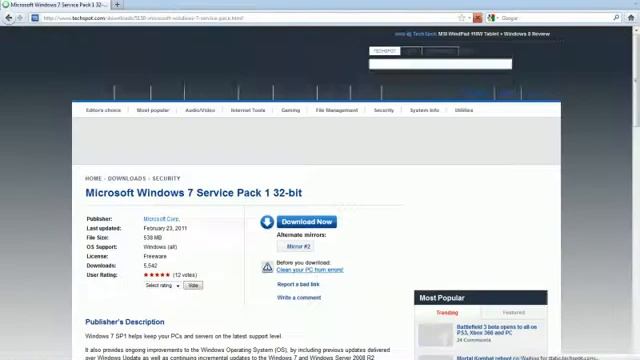Click the Publisher's Description heading
Image resolution: width=640 pixels, height=360 pixels.
(x=124, y=322)
